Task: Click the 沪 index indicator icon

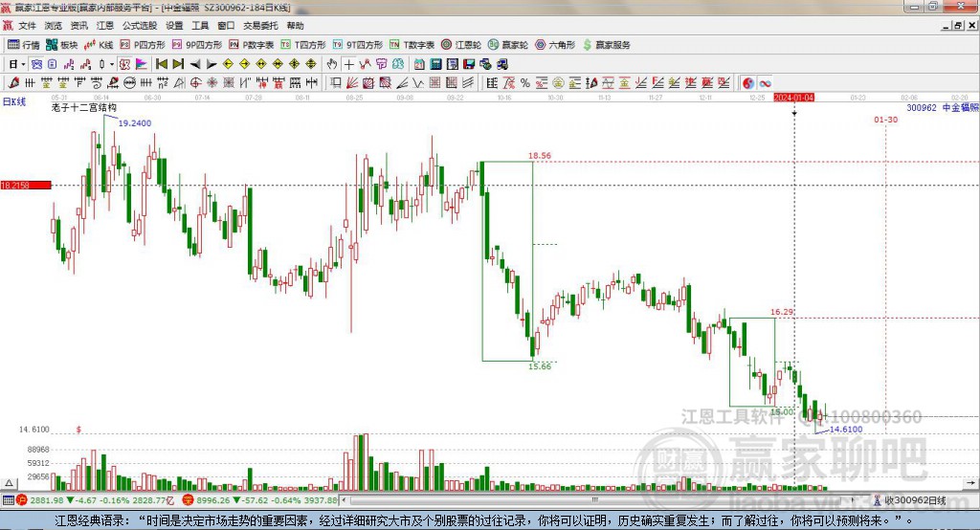Action: pos(22,500)
